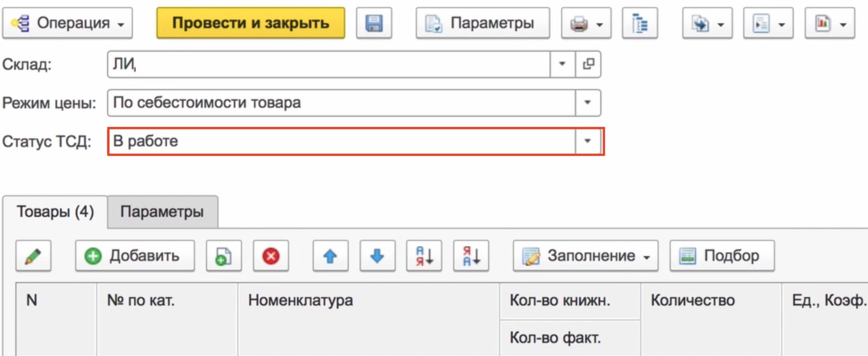The width and height of the screenshot is (868, 356).
Task: Open the blue arrow document icon menu
Action: (707, 23)
